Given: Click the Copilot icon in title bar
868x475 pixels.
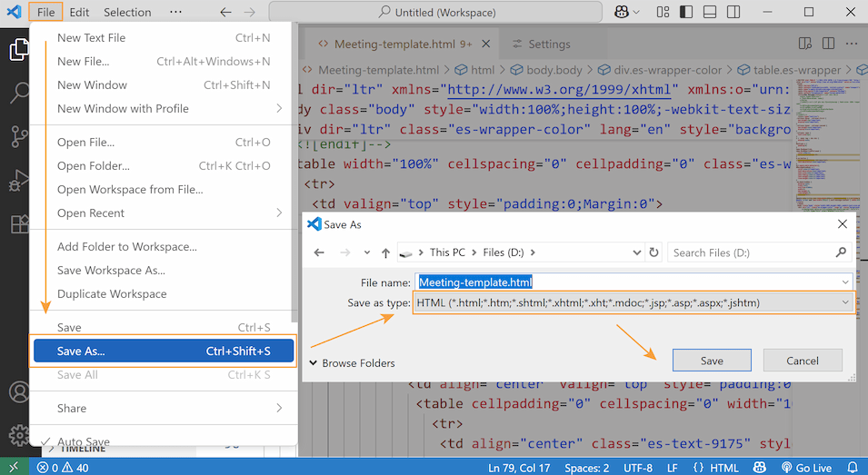Looking at the screenshot, I should [622, 12].
